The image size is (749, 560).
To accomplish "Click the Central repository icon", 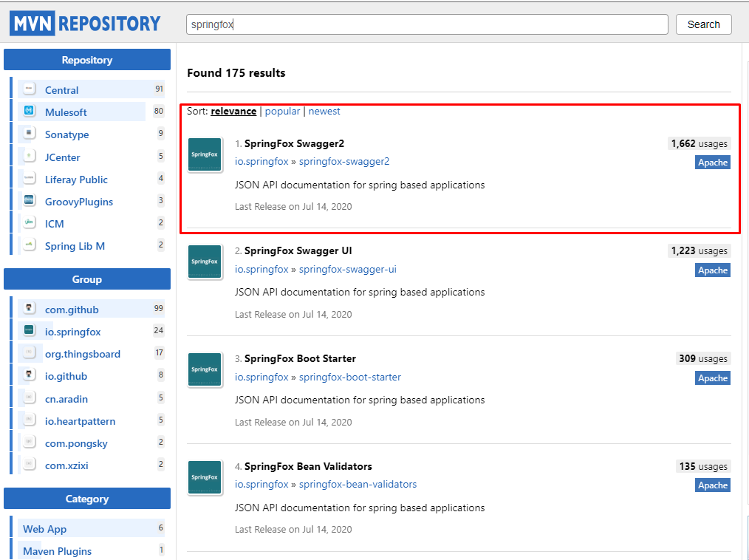I will (29, 89).
